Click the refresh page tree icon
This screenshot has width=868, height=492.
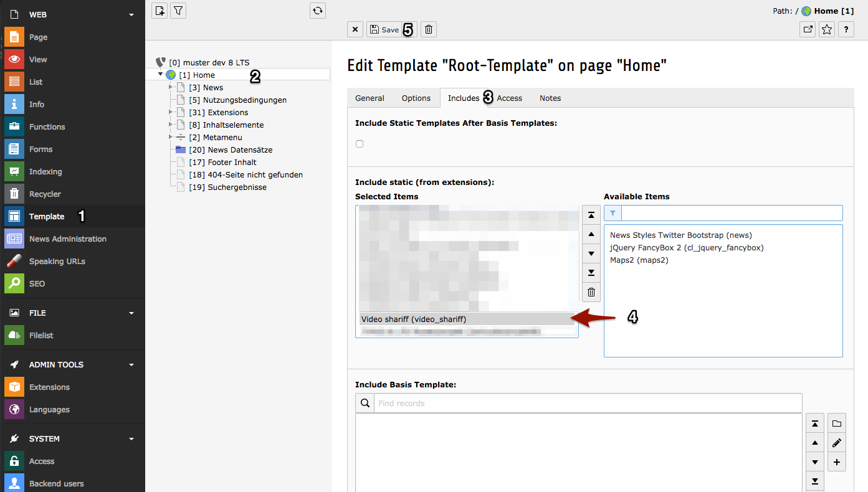pos(318,11)
